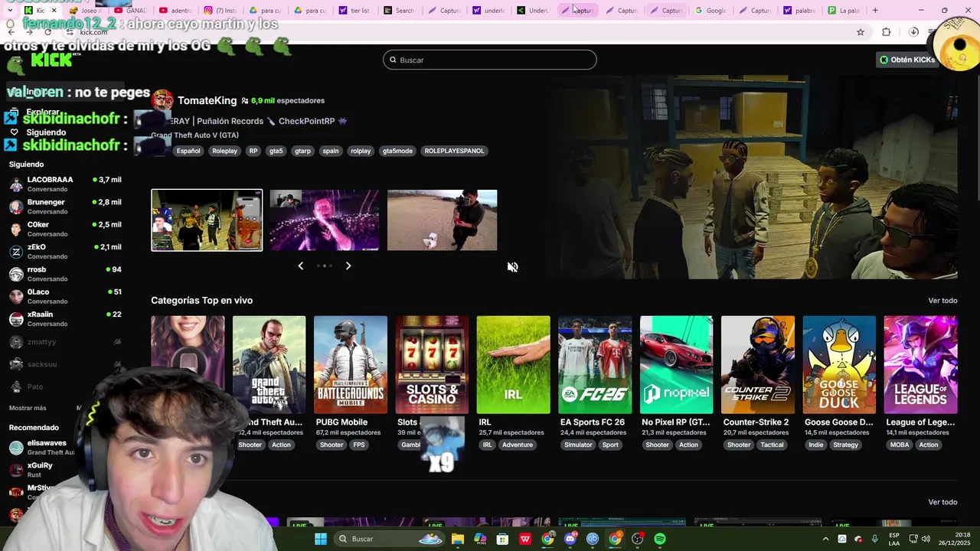Click the Buscar search field on Kick
The width and height of the screenshot is (980, 551).
click(490, 60)
